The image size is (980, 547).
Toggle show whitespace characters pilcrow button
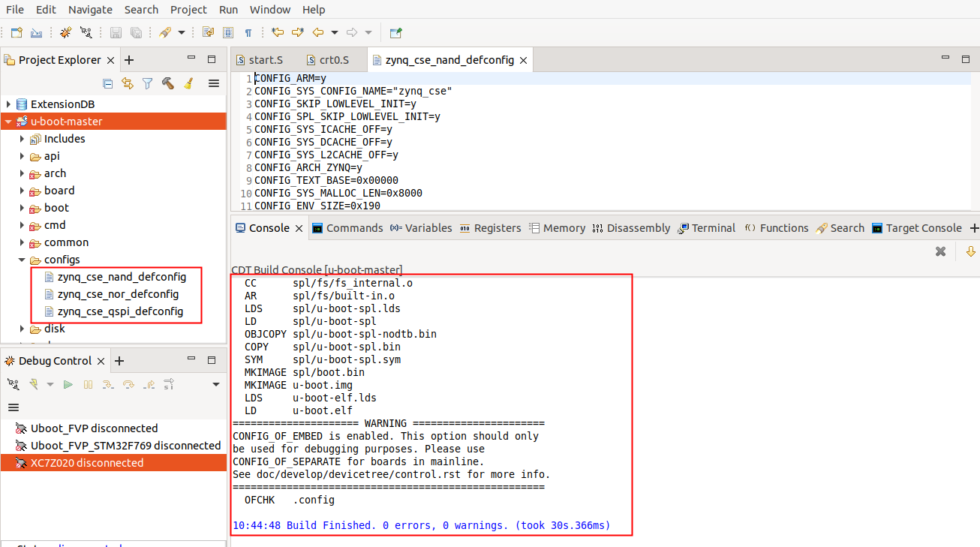[248, 32]
